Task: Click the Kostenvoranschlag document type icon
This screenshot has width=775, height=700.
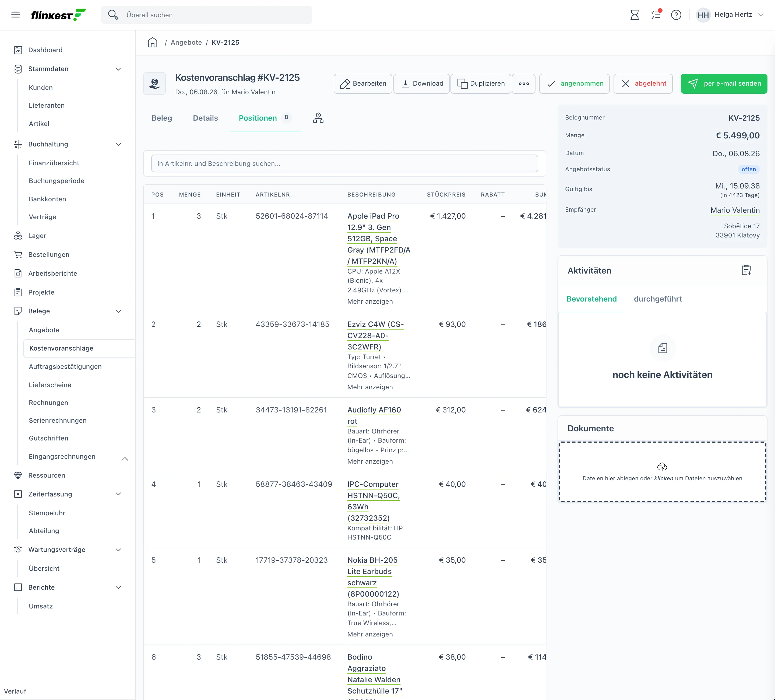Action: click(x=154, y=83)
